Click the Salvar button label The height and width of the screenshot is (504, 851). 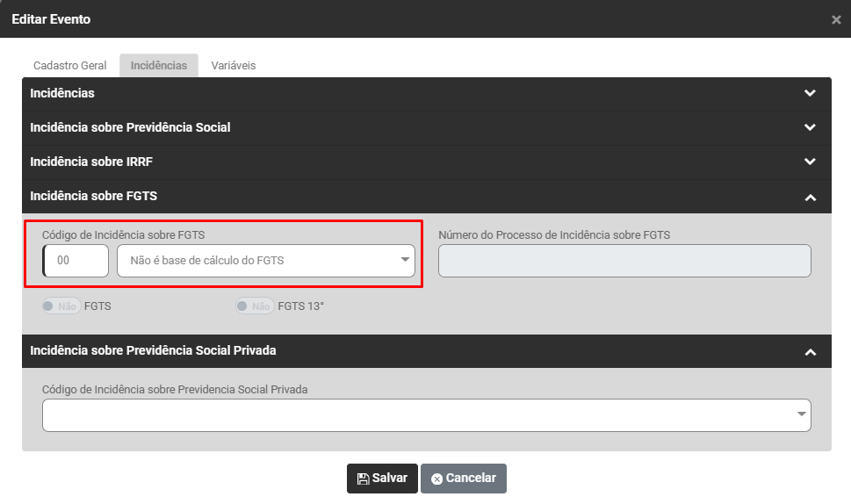[390, 479]
